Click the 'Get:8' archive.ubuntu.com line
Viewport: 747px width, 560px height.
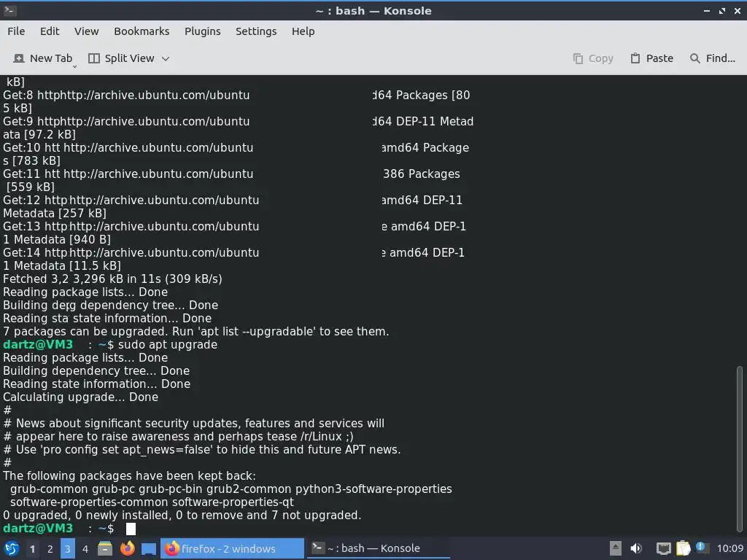236,95
